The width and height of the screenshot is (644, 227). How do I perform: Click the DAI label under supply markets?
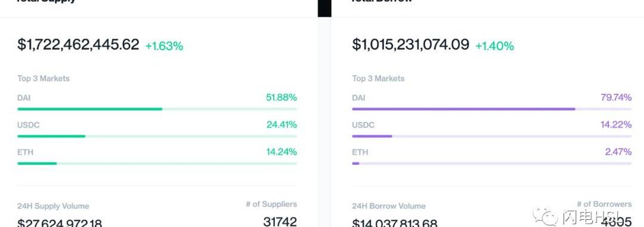[24, 98]
